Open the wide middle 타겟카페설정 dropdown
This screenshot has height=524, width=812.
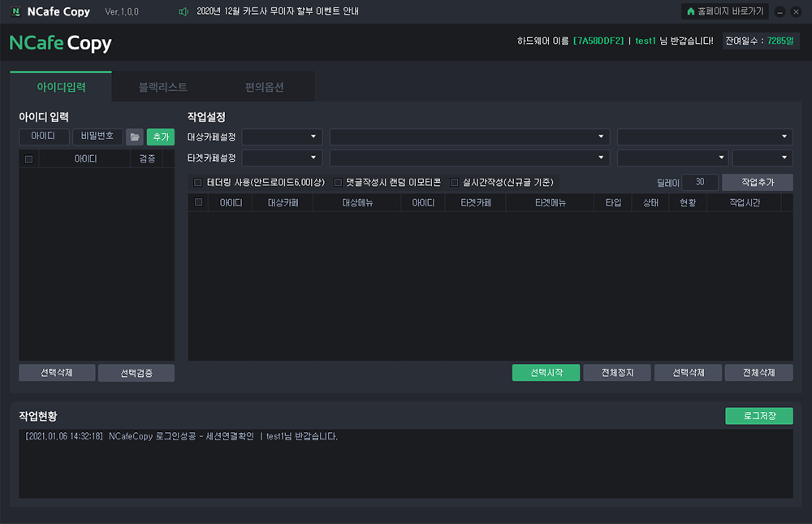click(x=469, y=158)
